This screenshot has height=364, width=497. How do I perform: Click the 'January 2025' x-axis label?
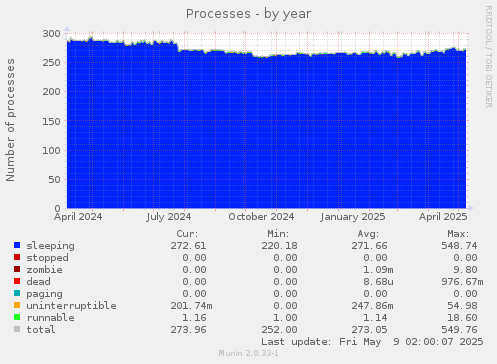coord(353,217)
